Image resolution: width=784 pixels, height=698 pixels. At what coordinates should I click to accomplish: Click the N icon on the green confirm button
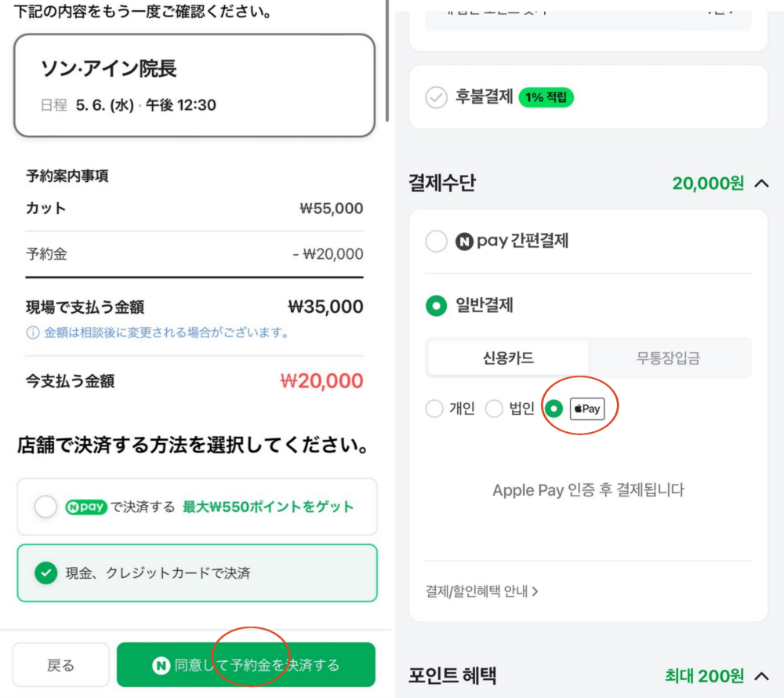[161, 665]
